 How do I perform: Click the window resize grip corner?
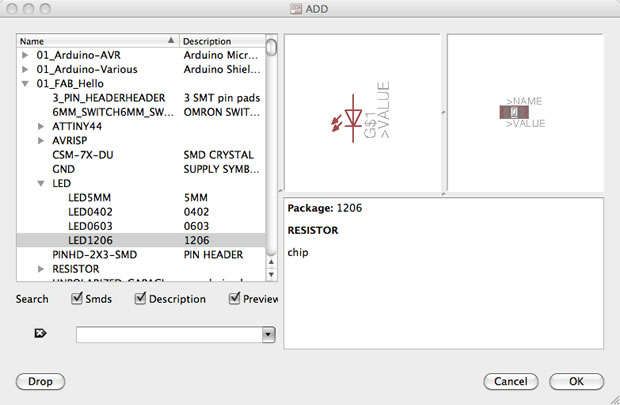pos(614,399)
